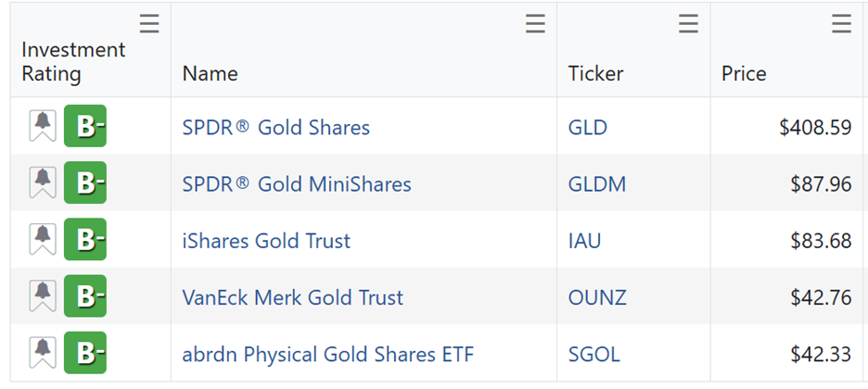Open the Investment Rating column menu
The image size is (868, 389).
pos(149,24)
